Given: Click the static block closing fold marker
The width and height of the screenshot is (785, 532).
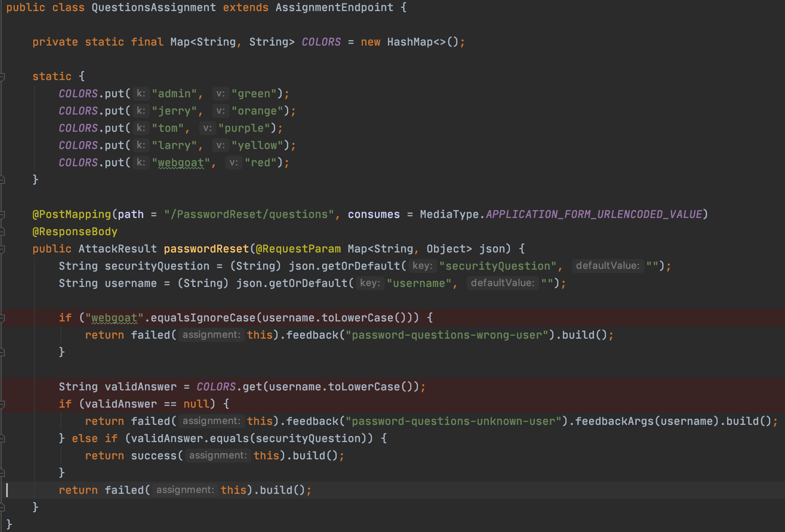Looking at the screenshot, I should (x=2, y=180).
